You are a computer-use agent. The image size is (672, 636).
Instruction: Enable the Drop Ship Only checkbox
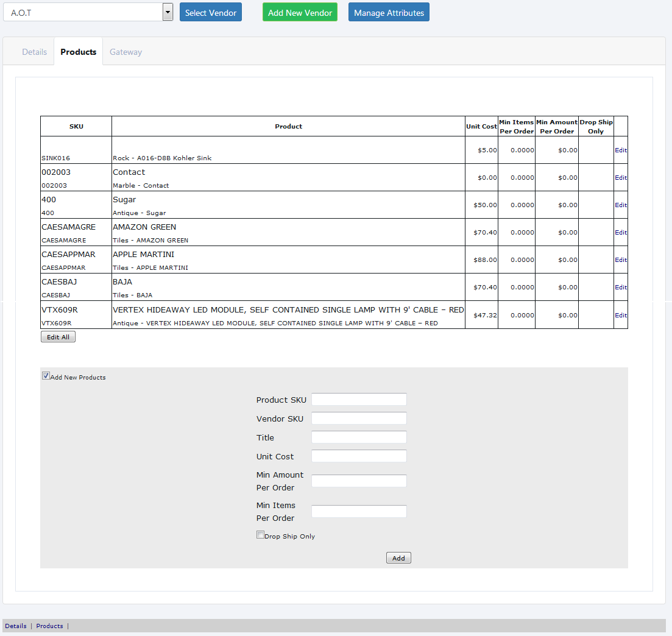[x=260, y=535]
